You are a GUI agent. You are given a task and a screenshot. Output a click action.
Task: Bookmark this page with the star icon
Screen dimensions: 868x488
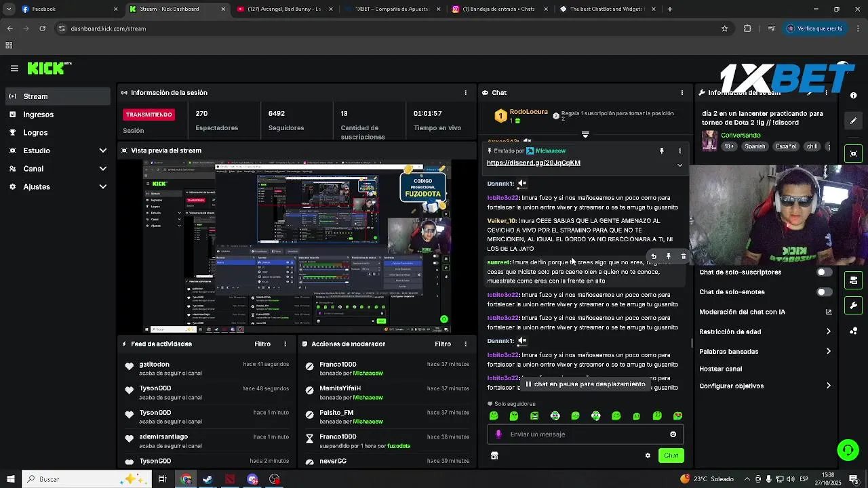pos(724,28)
